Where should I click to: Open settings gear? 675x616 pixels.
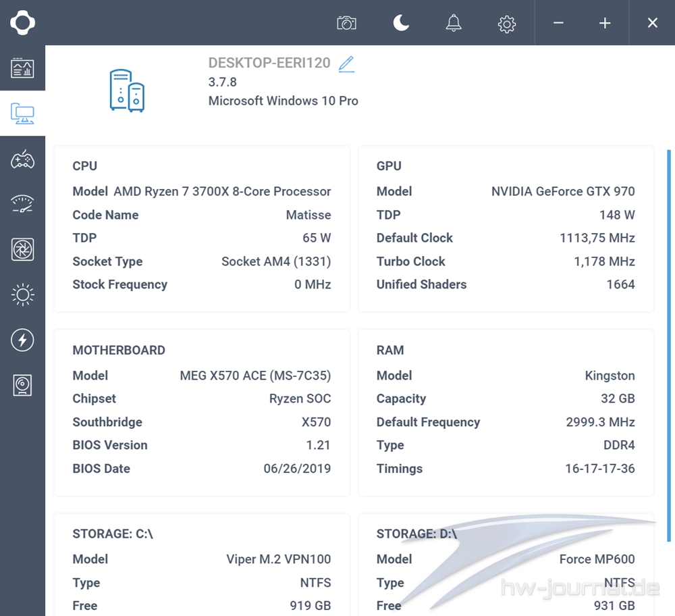[507, 24]
